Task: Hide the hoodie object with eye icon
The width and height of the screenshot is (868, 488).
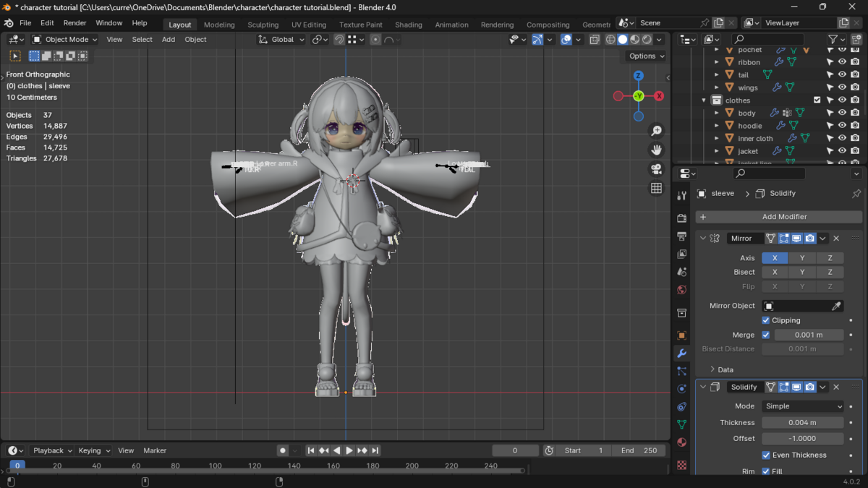Action: (x=842, y=126)
